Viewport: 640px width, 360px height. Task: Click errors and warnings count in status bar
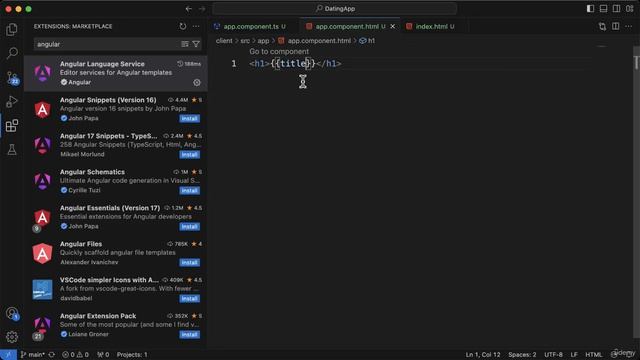[x=76, y=355]
